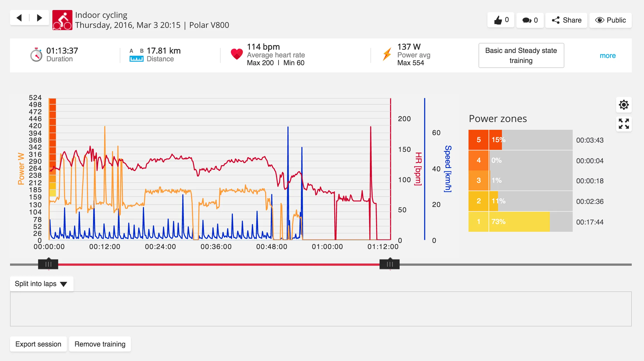The width and height of the screenshot is (644, 361).
Task: Click the indoor cycling sport icon
Action: pos(62,20)
